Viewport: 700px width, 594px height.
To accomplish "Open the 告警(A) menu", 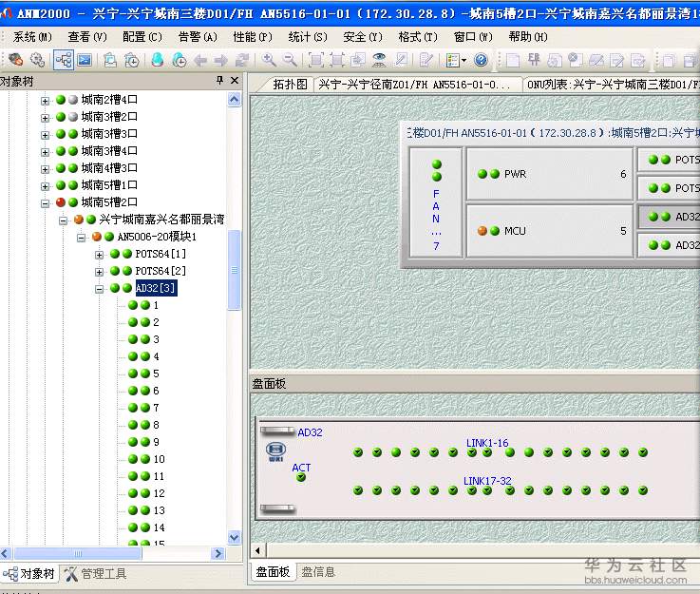I will click(x=198, y=37).
